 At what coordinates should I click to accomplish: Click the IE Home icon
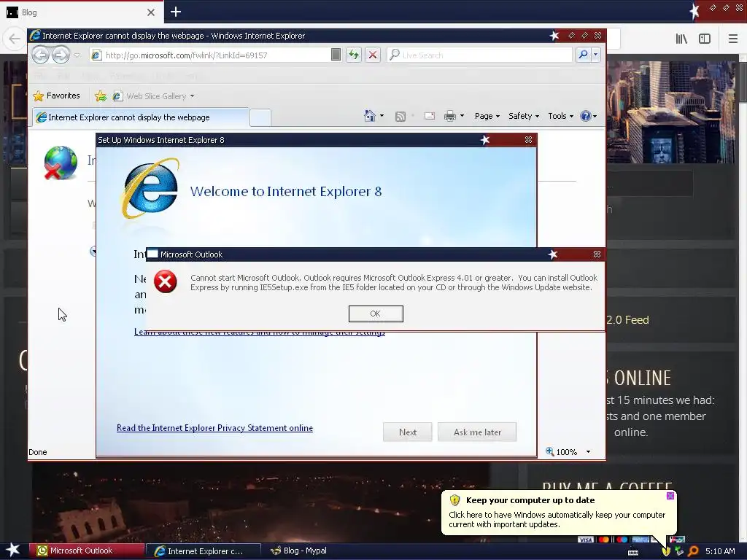pyautogui.click(x=370, y=116)
